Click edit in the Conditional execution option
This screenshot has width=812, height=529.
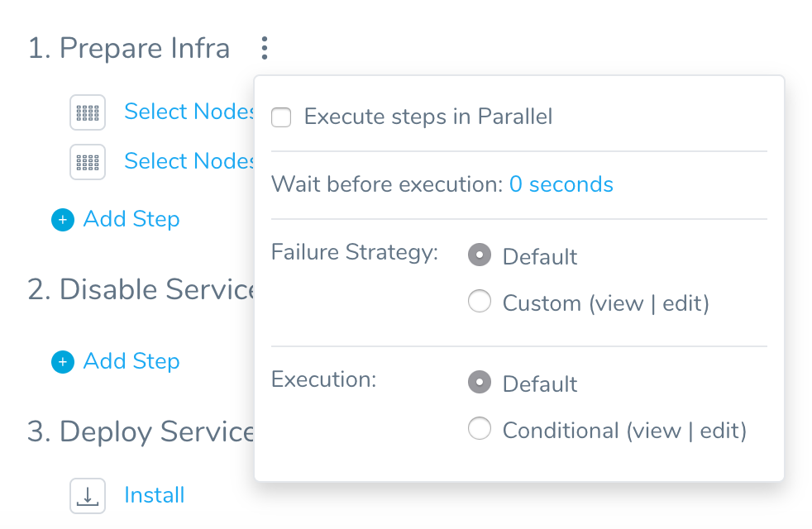click(719, 431)
